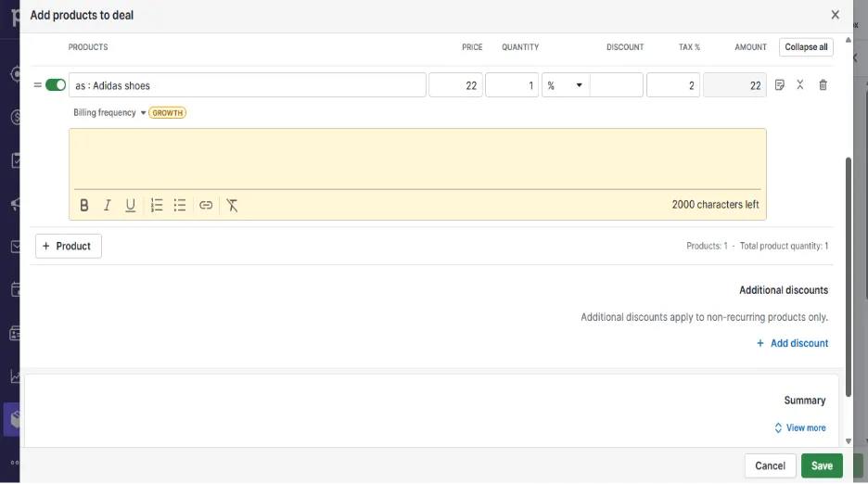868x484 pixels.
Task: Insert a bulleted list in the notes
Action: 179,206
